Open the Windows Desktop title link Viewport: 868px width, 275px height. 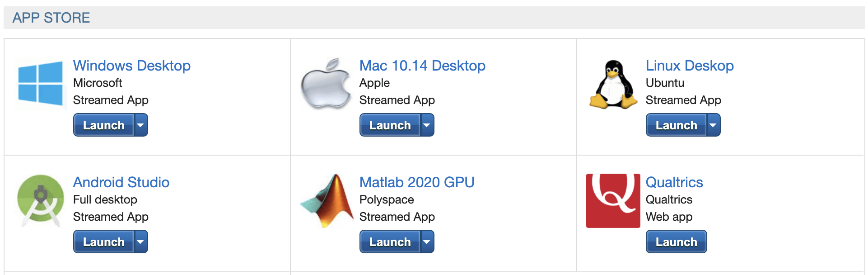pyautogui.click(x=132, y=66)
